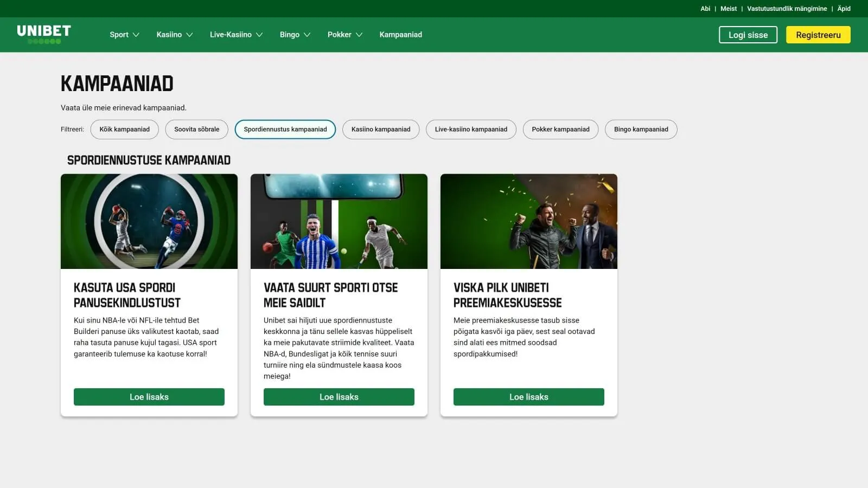Expand the Kasiino dropdown menu

[174, 35]
